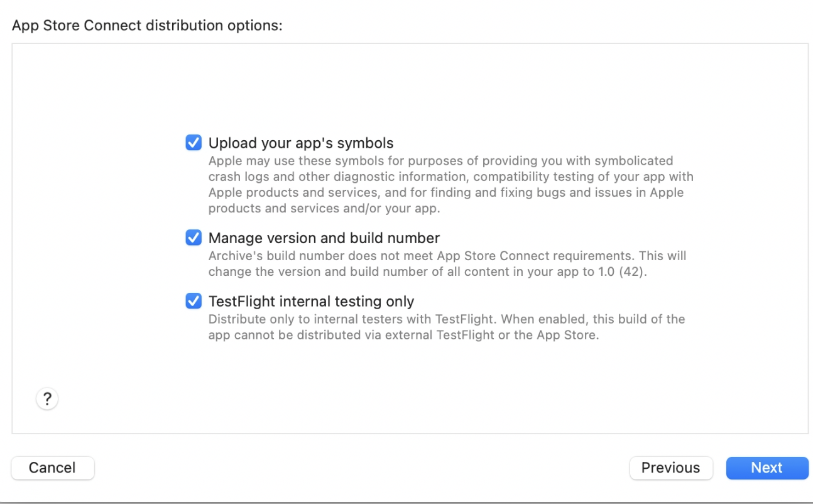
Task: Go back with the Previous button
Action: [671, 468]
